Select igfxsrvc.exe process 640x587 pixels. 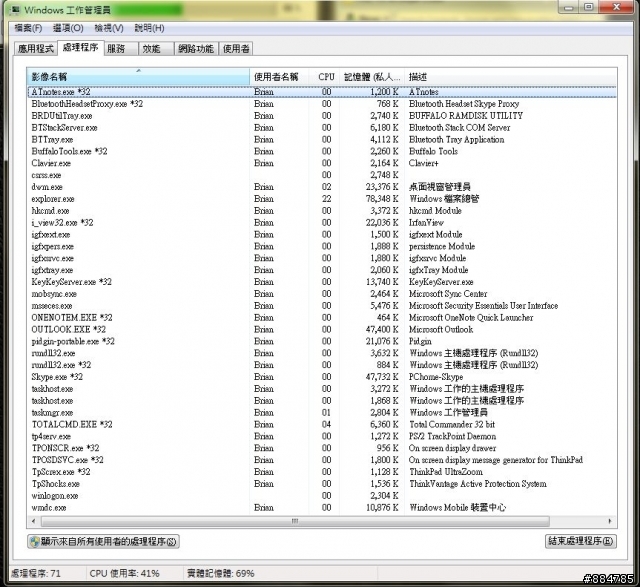click(x=322, y=258)
